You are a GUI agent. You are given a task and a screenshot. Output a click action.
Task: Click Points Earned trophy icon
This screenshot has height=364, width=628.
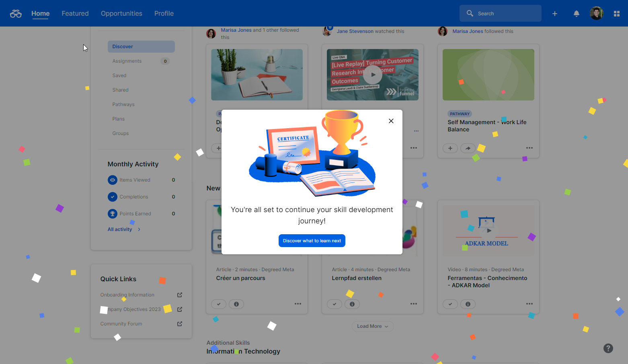point(113,214)
